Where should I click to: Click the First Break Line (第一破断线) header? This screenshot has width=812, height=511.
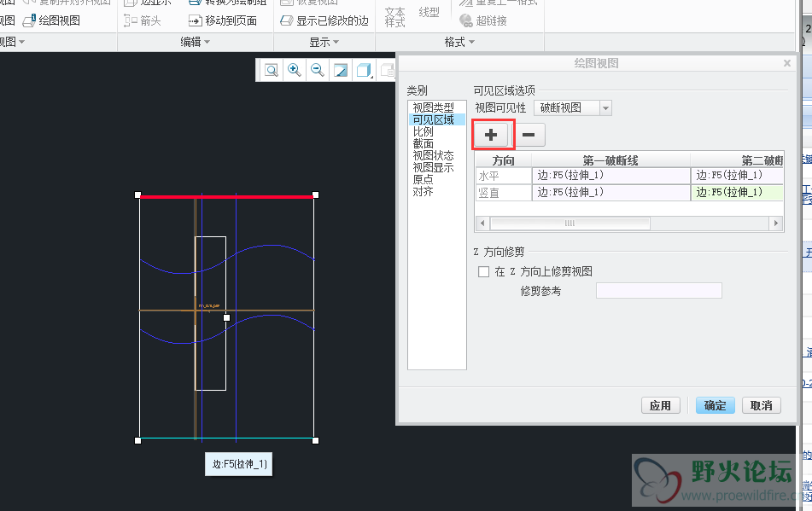click(610, 160)
